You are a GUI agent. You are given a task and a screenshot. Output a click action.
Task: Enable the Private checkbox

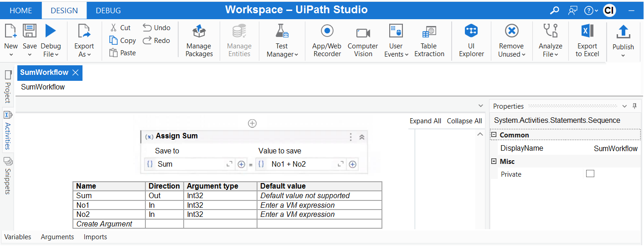pos(590,173)
